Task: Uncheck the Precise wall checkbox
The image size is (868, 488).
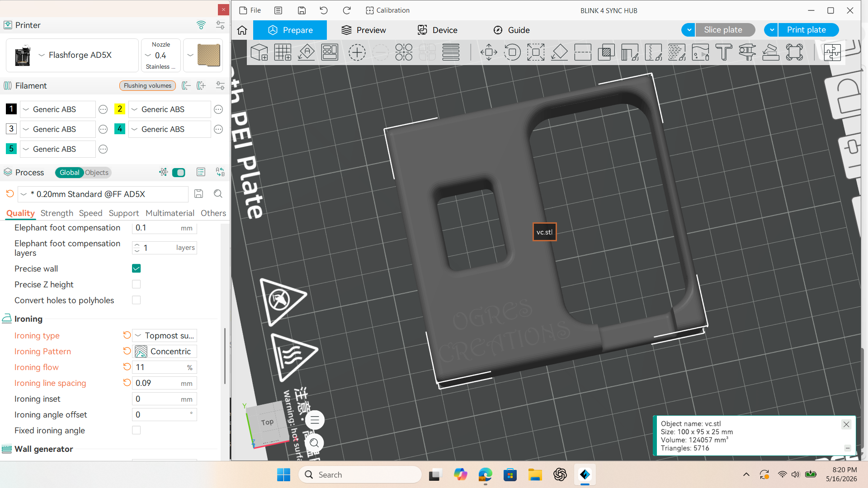Action: point(136,269)
